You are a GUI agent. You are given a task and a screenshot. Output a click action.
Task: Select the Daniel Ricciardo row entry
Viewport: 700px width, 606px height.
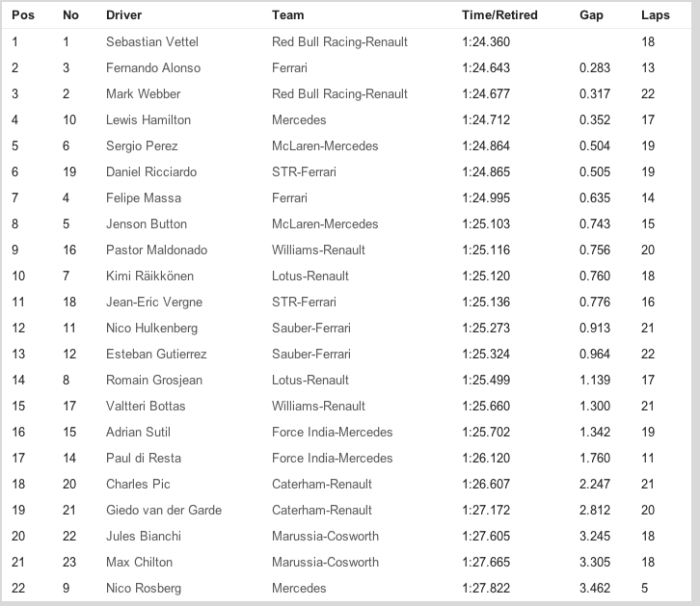[151, 172]
